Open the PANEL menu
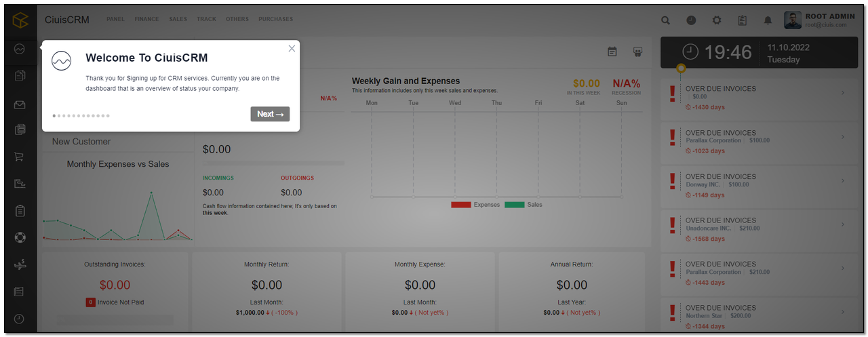Image resolution: width=868 pixels, height=337 pixels. click(x=116, y=19)
